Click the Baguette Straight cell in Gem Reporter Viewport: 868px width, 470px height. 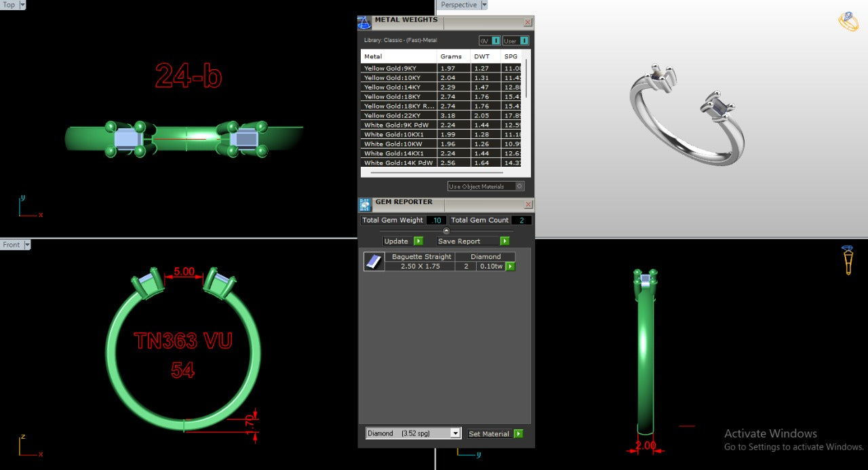point(421,257)
